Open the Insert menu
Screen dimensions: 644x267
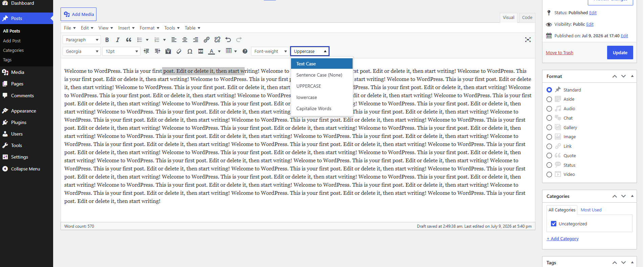point(126,28)
